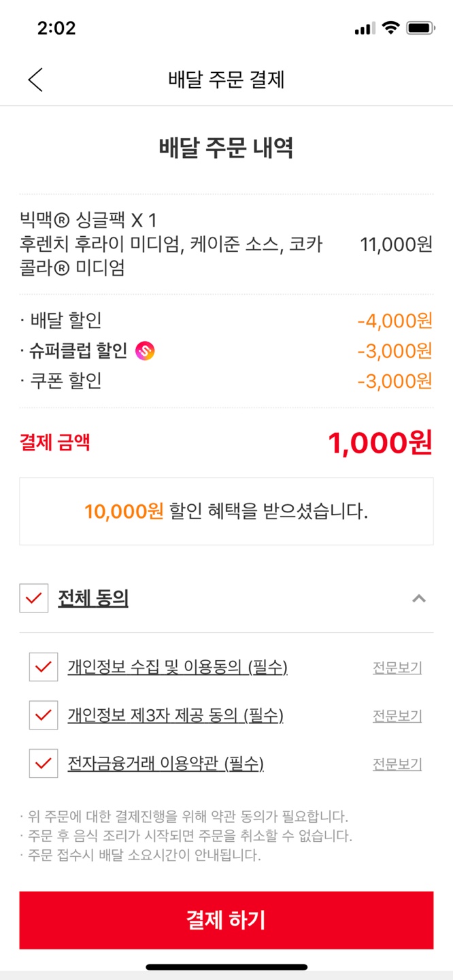Uncheck 개인정보 제3자 제공 동의 checkbox
453x980 pixels.
point(44,715)
